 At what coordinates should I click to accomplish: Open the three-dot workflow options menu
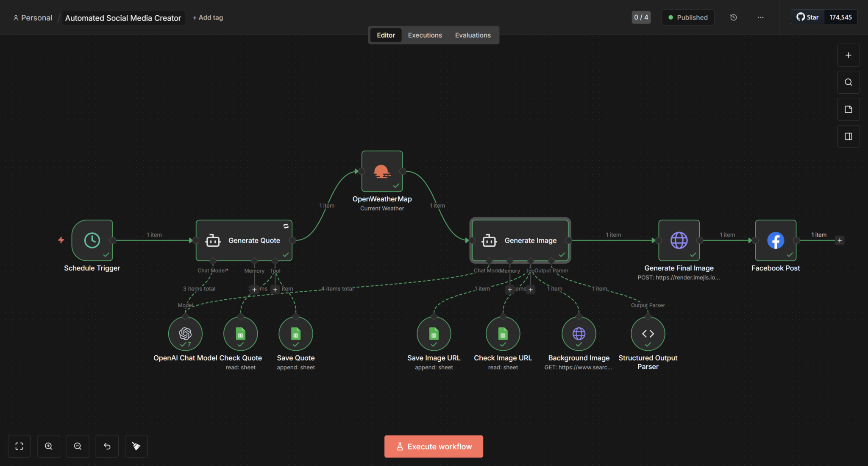760,17
